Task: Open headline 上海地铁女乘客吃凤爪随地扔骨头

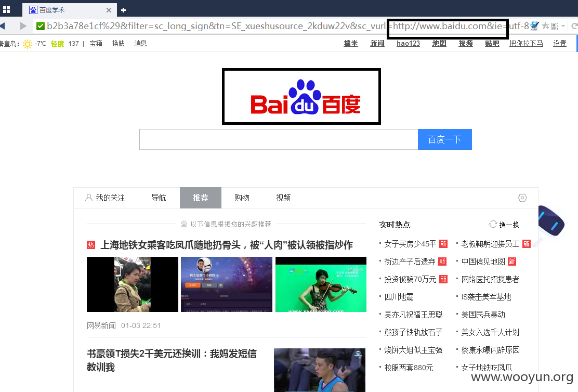Action: click(226, 245)
